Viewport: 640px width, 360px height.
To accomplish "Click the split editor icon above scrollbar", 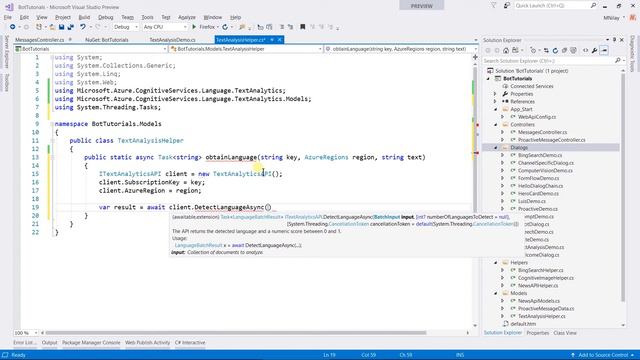I will (475, 57).
